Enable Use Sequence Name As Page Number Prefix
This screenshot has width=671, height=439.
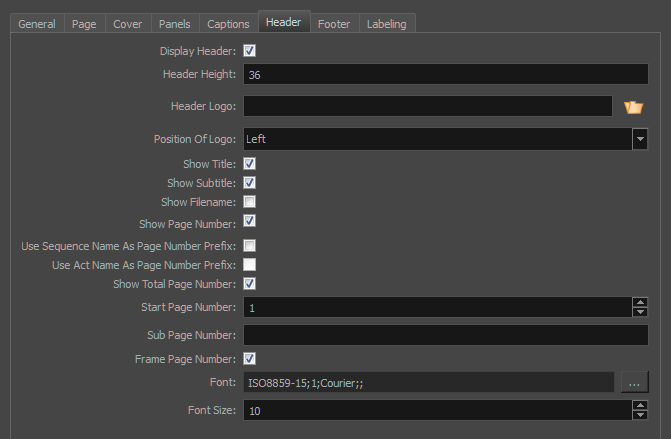point(249,246)
